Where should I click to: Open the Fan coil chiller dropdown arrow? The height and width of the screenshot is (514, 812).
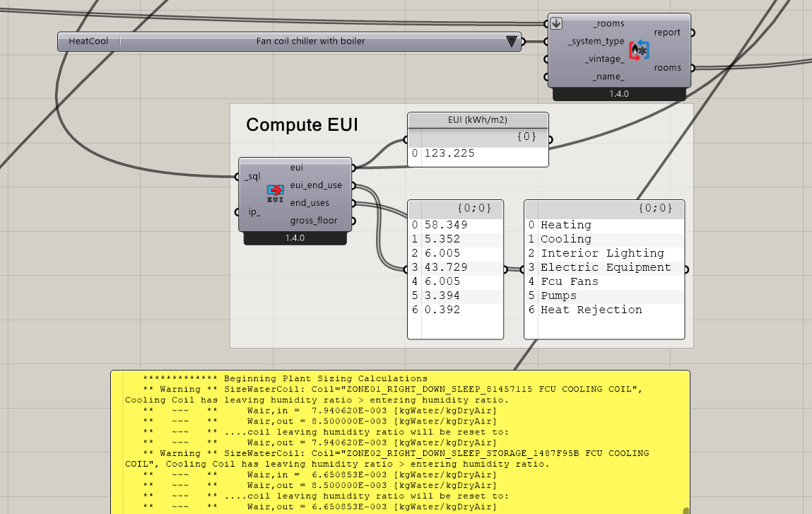coord(511,42)
